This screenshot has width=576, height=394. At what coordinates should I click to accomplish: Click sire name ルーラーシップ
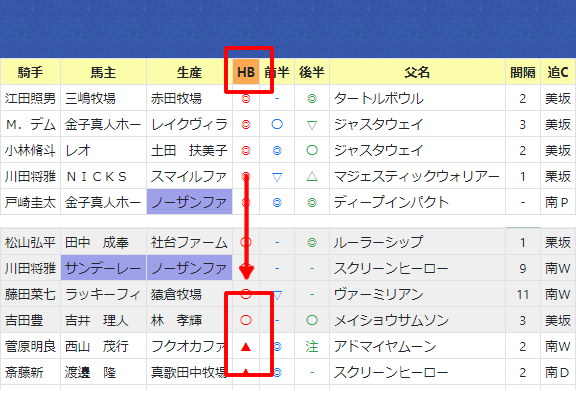coord(378,242)
